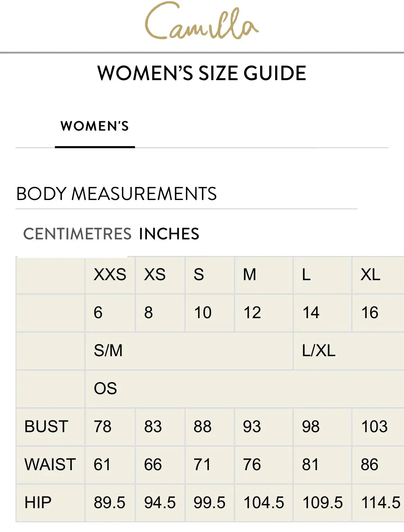Click the Body Measurements heading

[117, 194]
